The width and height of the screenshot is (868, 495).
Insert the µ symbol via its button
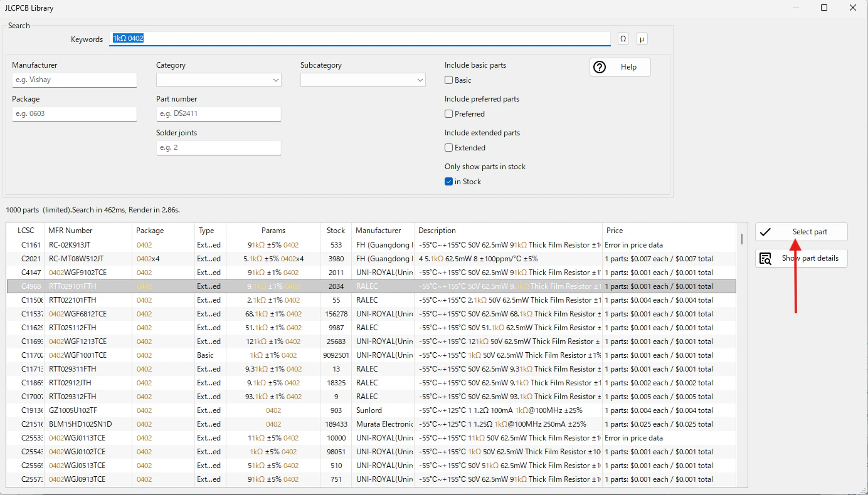point(642,39)
